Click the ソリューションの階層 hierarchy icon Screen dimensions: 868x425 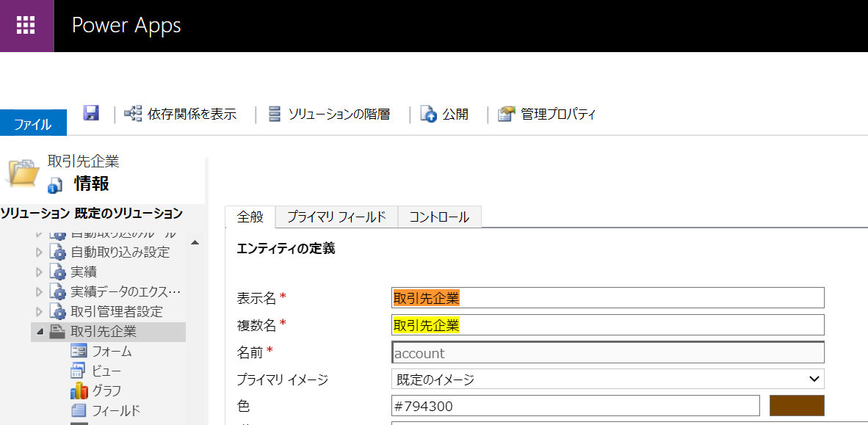pos(274,114)
